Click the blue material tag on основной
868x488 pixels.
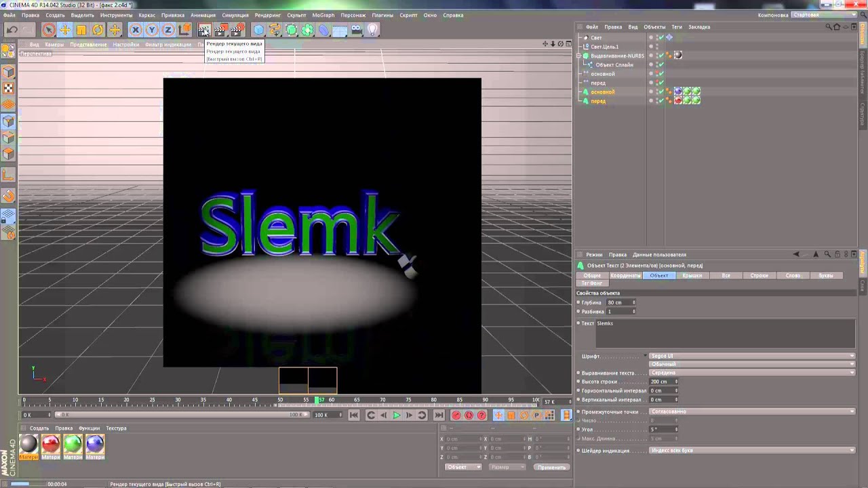click(678, 91)
